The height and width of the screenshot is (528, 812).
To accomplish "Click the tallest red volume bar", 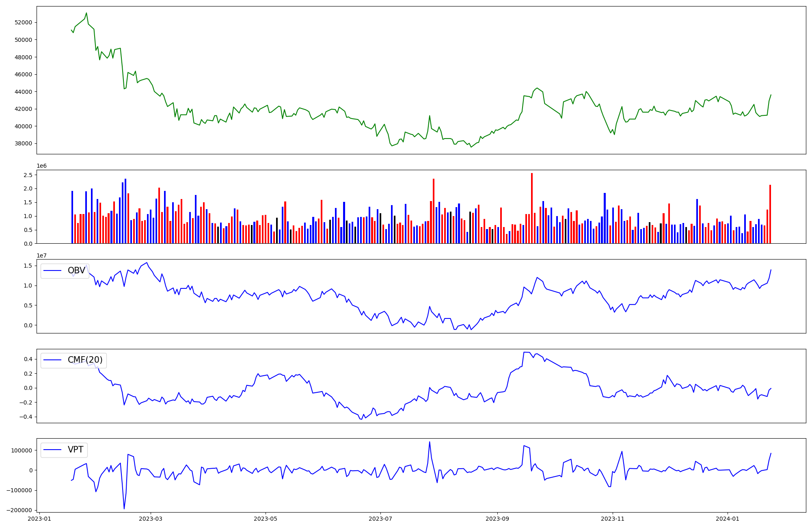I will (x=532, y=208).
